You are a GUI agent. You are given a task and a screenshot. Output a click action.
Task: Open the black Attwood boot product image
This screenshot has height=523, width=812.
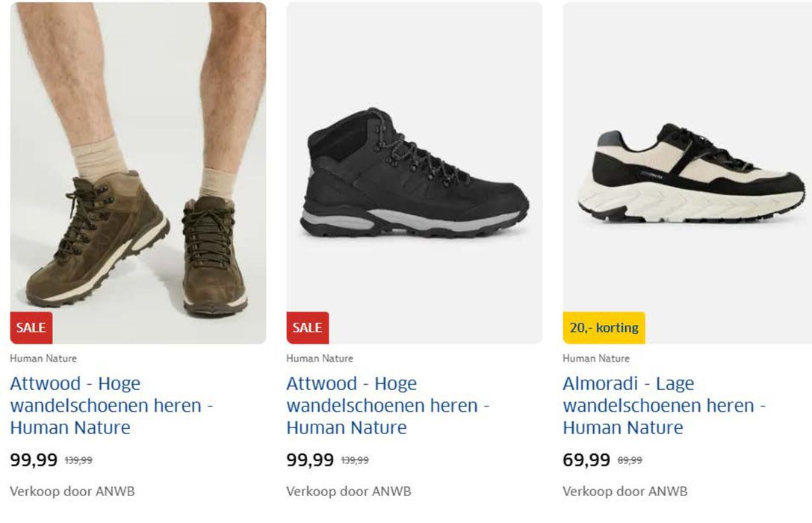415,173
